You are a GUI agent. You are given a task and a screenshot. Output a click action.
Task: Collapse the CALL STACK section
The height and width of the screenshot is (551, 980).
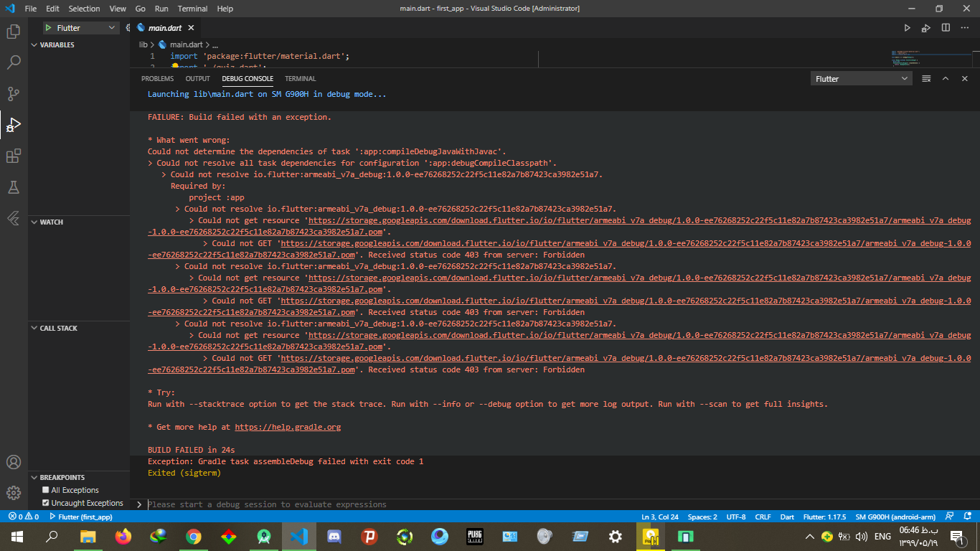[x=58, y=328]
